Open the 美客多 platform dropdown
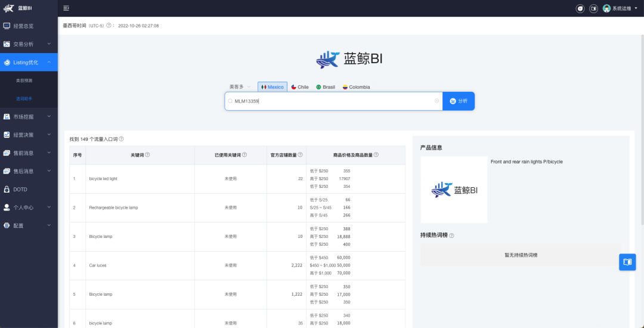Screen dimensions: 644x328 click(x=240, y=86)
